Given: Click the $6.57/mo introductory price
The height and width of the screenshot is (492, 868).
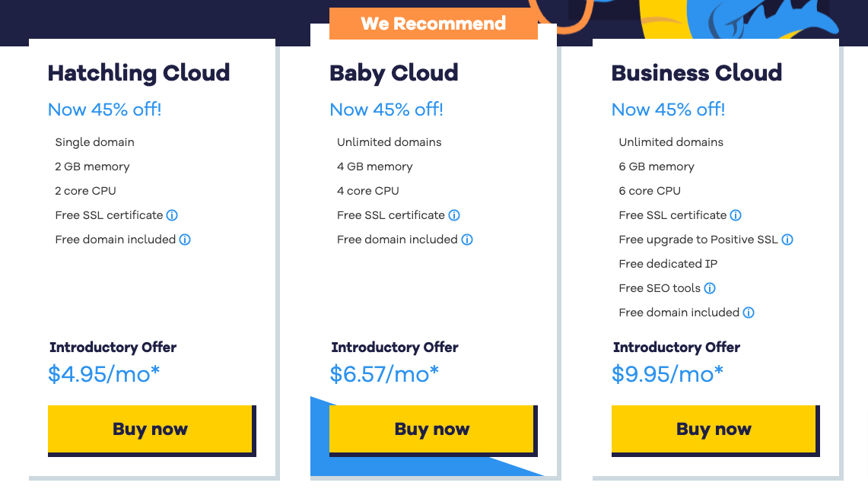Looking at the screenshot, I should [383, 373].
